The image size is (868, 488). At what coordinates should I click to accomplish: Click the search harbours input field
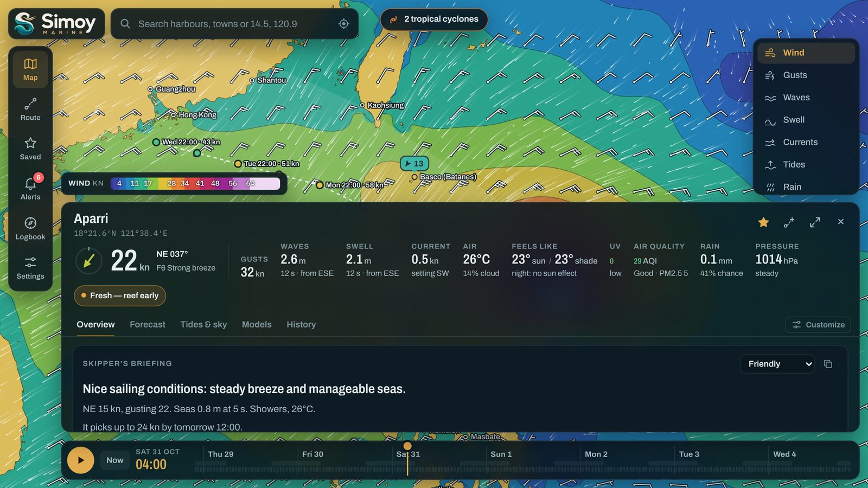point(234,24)
